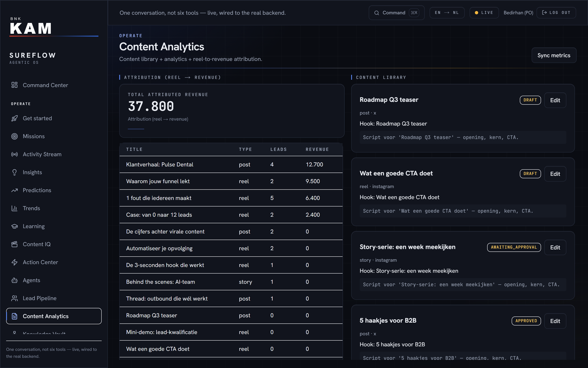The image size is (588, 368).
Task: Click the Agents robot icon
Action: click(x=14, y=280)
